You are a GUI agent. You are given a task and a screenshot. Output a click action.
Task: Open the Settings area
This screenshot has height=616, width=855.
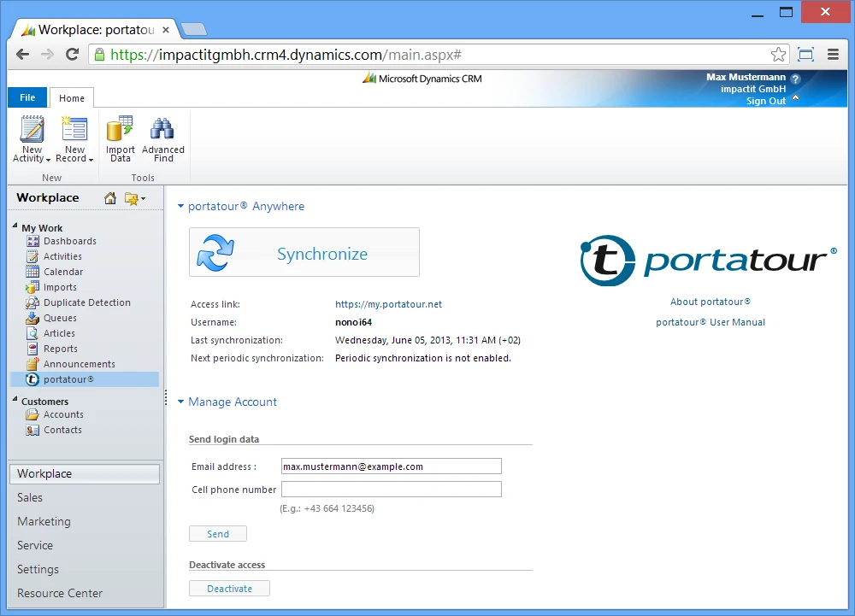pos(38,569)
